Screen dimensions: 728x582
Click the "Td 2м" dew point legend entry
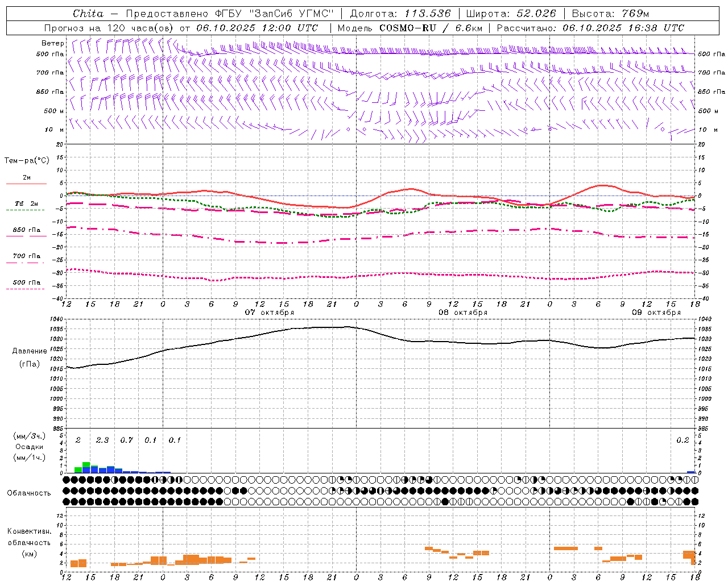click(x=26, y=203)
